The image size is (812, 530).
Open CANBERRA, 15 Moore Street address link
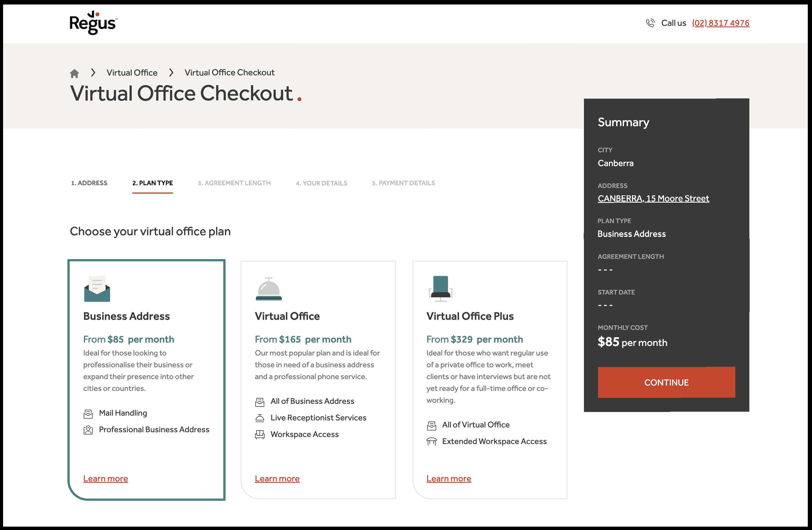click(653, 198)
